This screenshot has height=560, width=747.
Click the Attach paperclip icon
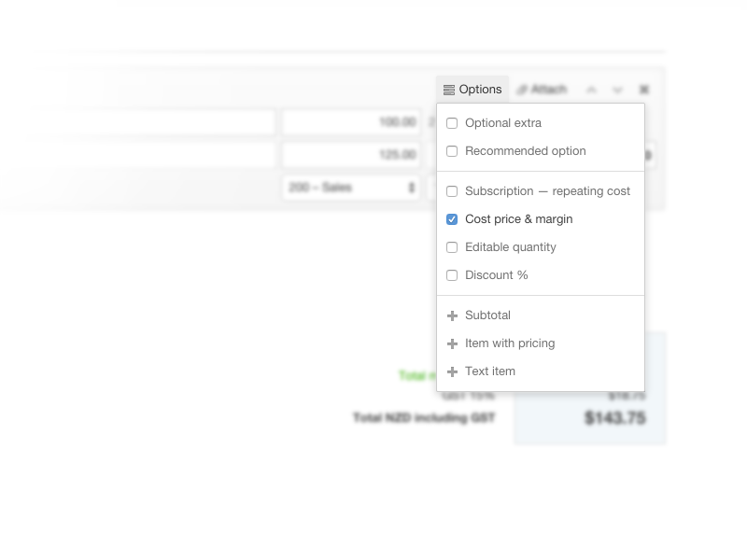click(523, 90)
